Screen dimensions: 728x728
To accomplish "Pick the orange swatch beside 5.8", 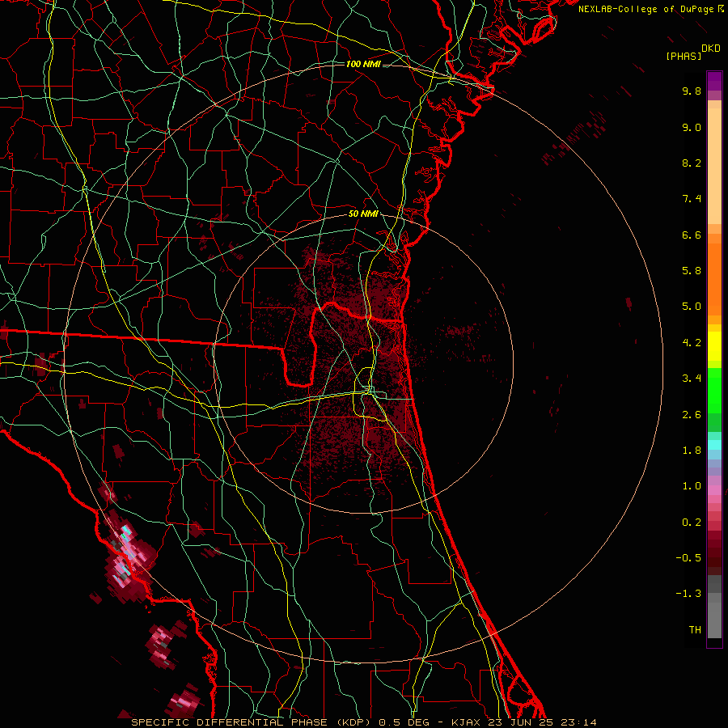I will coord(714,278).
